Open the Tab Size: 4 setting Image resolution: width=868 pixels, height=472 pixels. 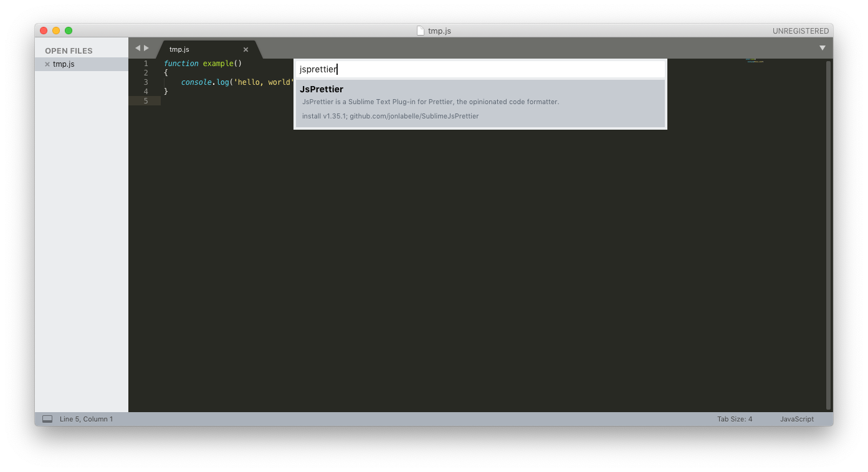click(735, 419)
